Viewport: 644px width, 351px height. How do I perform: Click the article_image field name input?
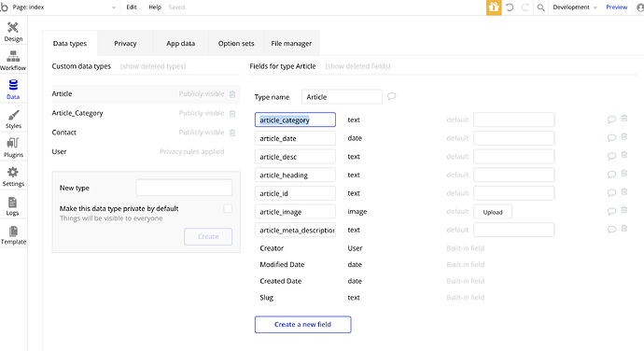click(x=295, y=212)
